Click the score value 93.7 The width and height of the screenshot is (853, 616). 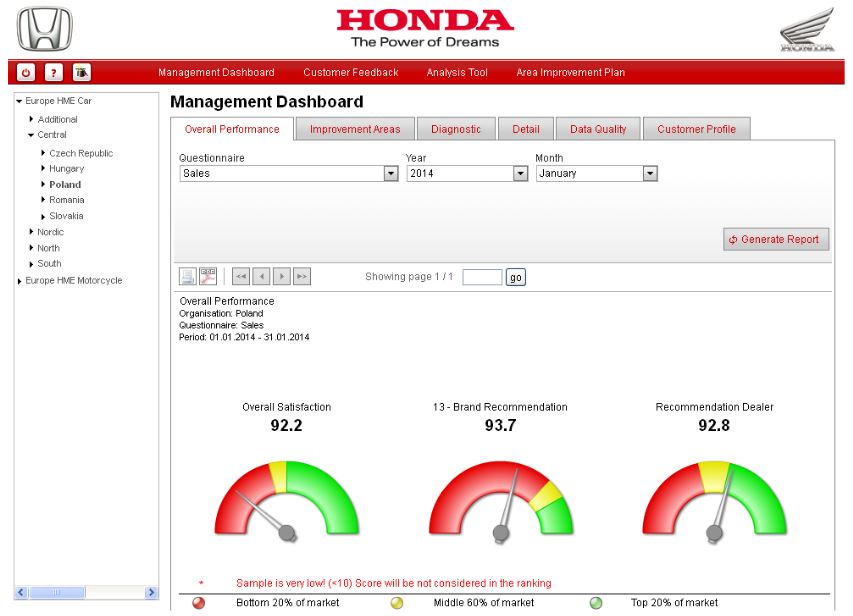click(500, 425)
